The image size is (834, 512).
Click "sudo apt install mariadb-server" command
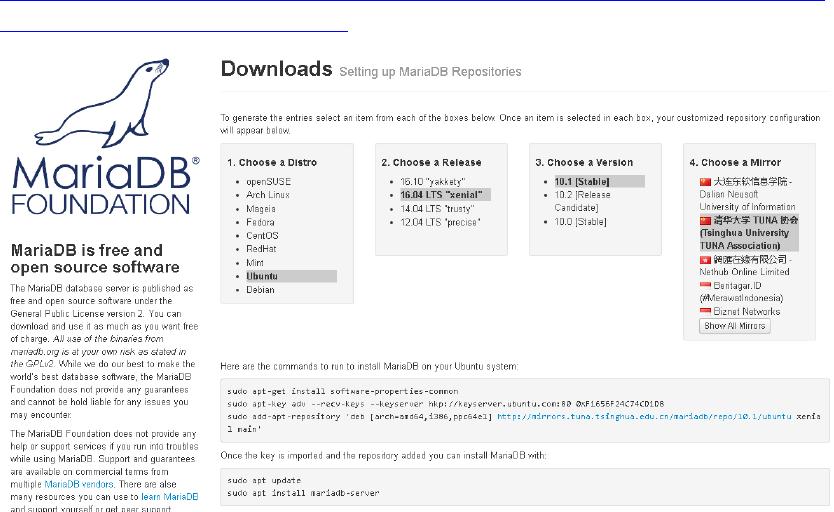[303, 493]
